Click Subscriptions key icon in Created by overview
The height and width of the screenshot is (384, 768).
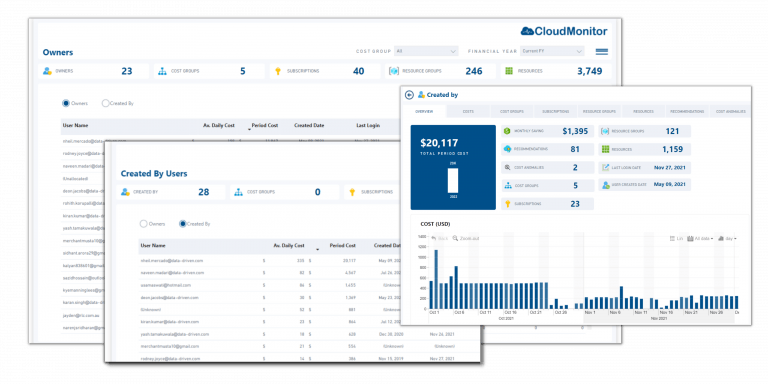pos(508,204)
